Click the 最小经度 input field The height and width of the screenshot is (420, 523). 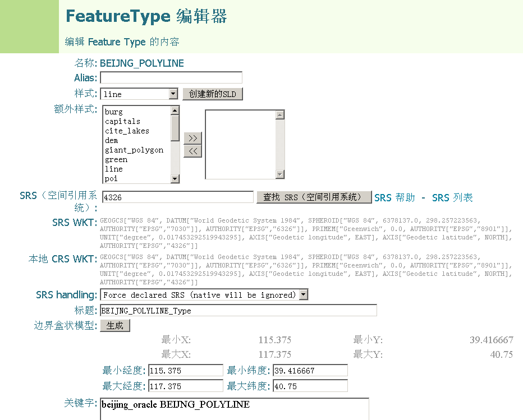coord(186,370)
